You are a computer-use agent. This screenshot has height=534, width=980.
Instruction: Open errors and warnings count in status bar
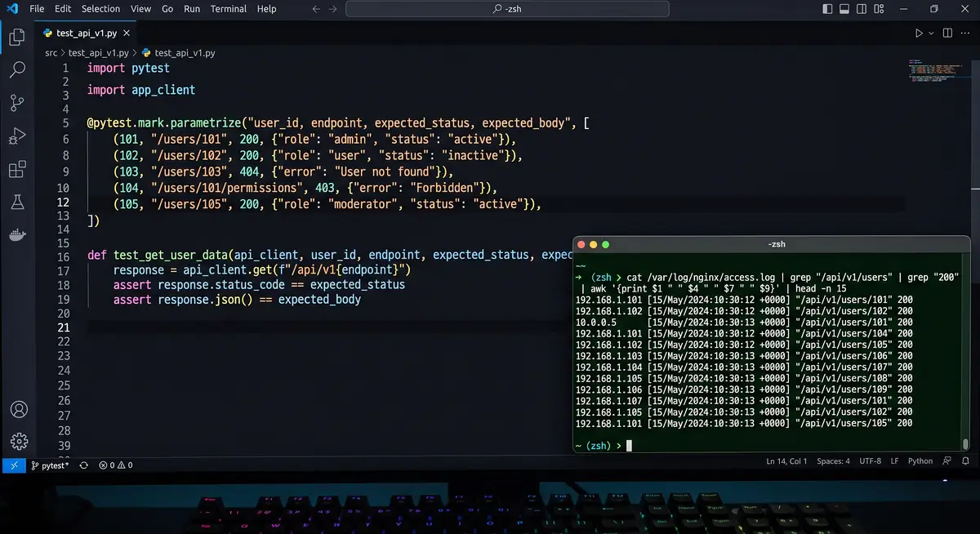116,465
